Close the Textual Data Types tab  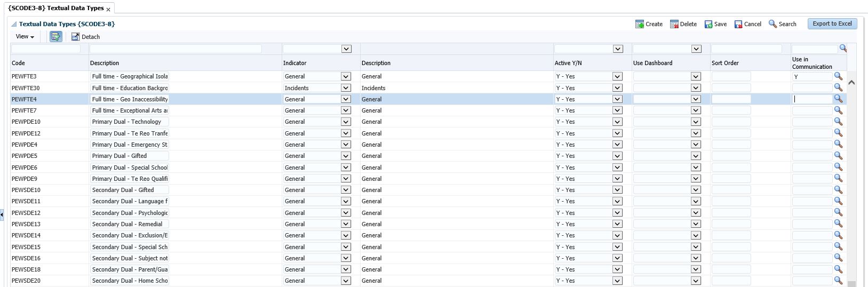click(108, 10)
